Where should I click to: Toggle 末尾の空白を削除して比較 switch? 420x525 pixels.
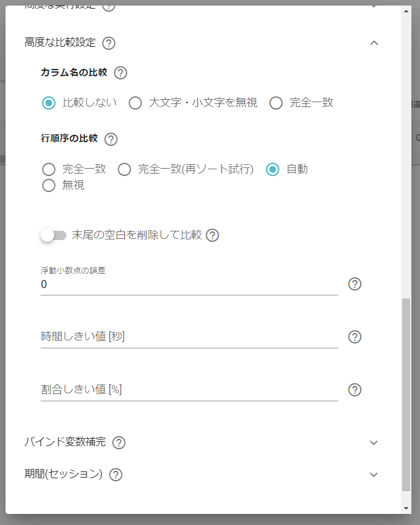(x=53, y=235)
